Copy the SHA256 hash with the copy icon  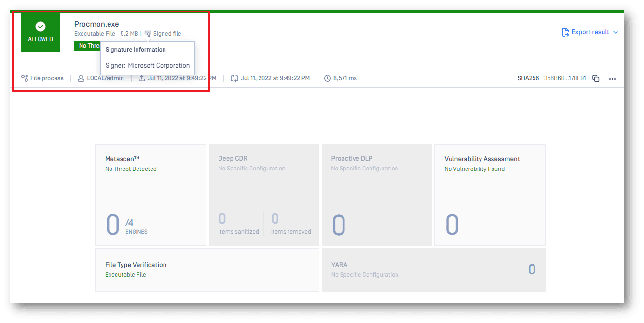pyautogui.click(x=596, y=78)
